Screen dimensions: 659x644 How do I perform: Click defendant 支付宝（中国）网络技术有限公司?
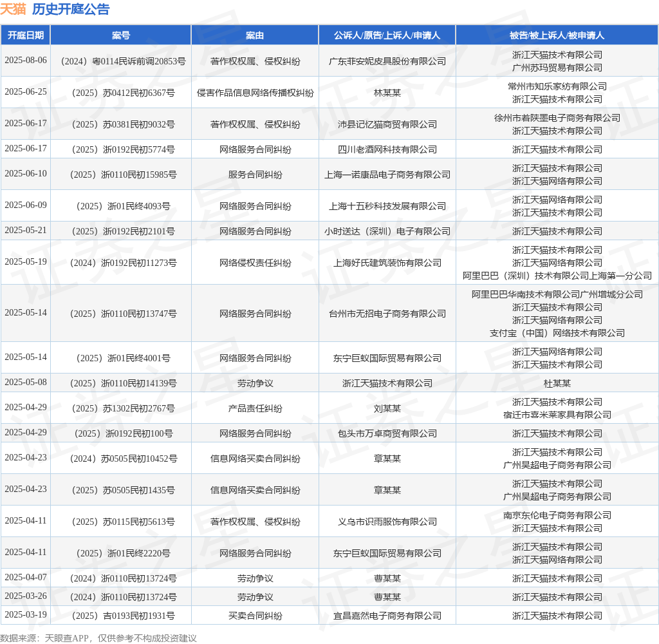pyautogui.click(x=557, y=333)
